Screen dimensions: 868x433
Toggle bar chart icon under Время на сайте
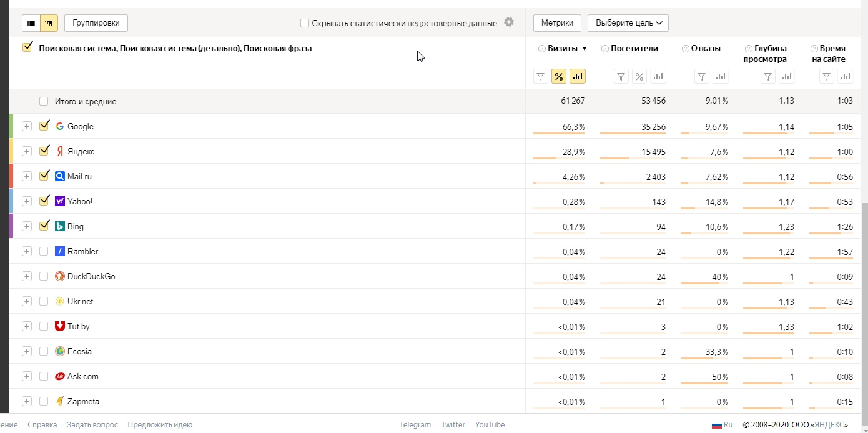coord(846,77)
